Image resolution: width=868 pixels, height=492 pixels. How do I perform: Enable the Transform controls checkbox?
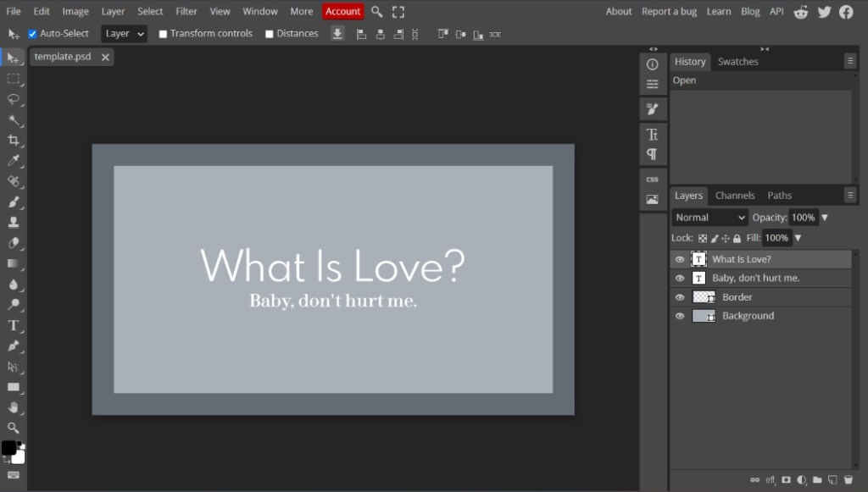tap(163, 34)
